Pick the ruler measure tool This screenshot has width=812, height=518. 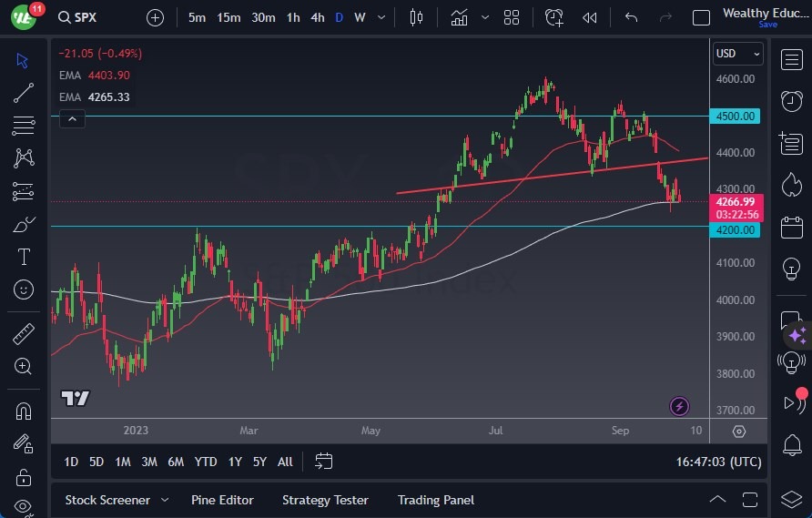(x=24, y=334)
